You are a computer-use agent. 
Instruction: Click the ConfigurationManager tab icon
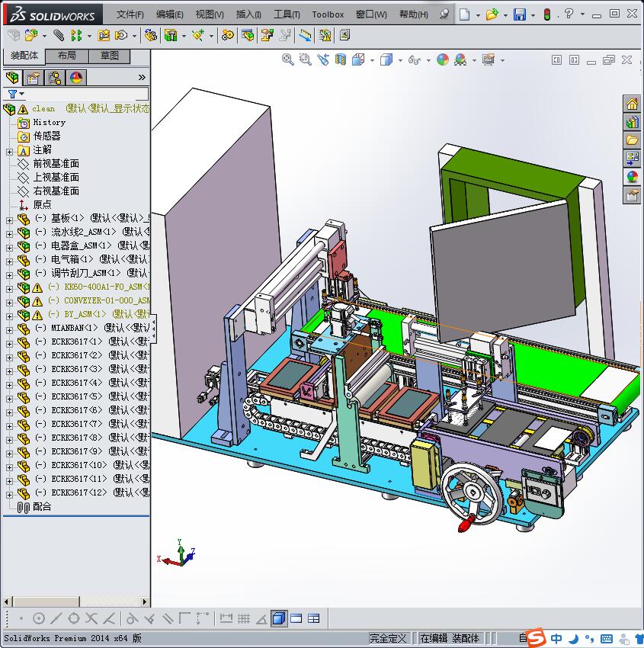(x=55, y=78)
